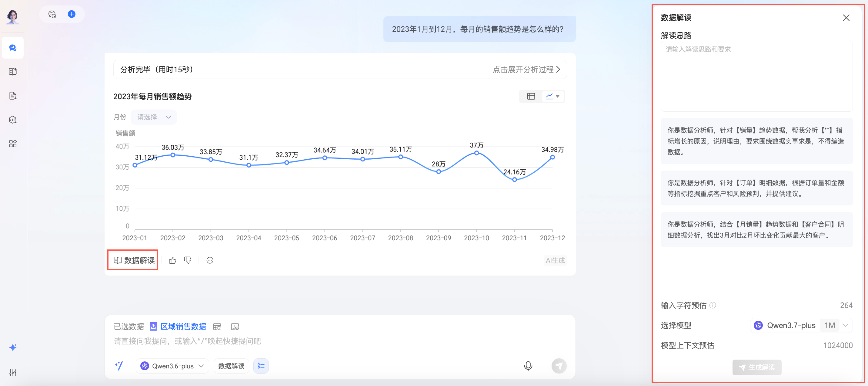Open the book-with-sparkle sidebar icon
Viewport: 868px width, 386px height.
[13, 72]
